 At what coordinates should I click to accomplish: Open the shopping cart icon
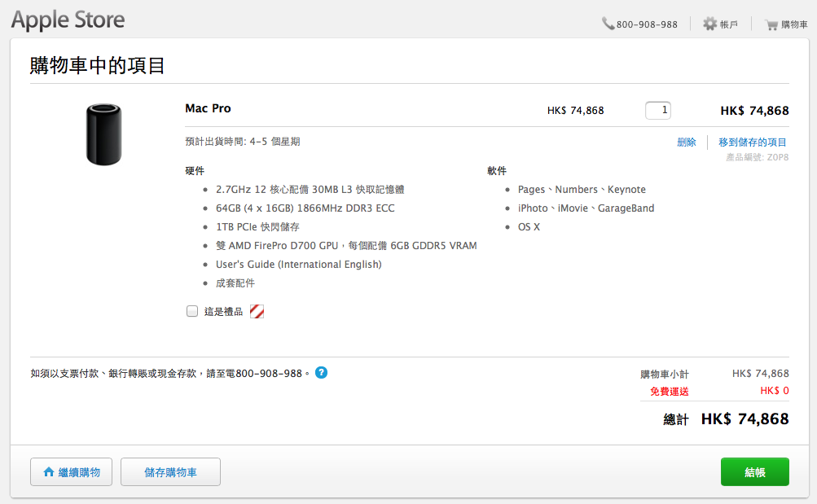coord(771,24)
